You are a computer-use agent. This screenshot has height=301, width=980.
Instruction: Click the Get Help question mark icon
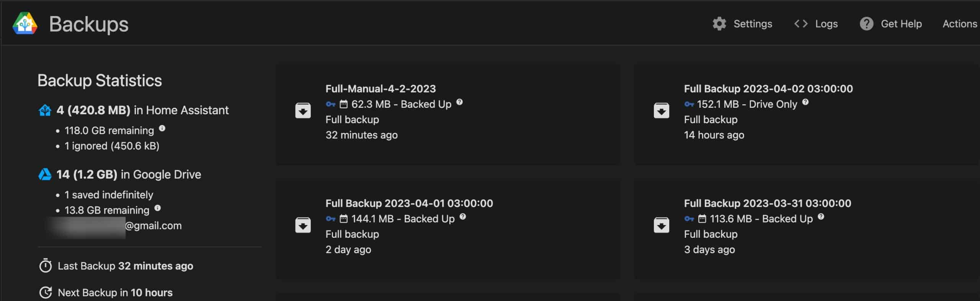click(x=866, y=24)
